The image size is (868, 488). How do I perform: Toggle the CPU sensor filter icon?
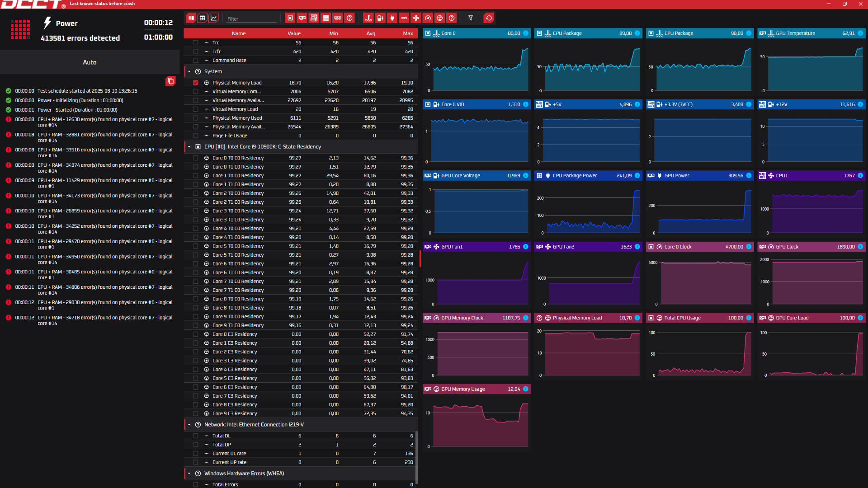(290, 18)
